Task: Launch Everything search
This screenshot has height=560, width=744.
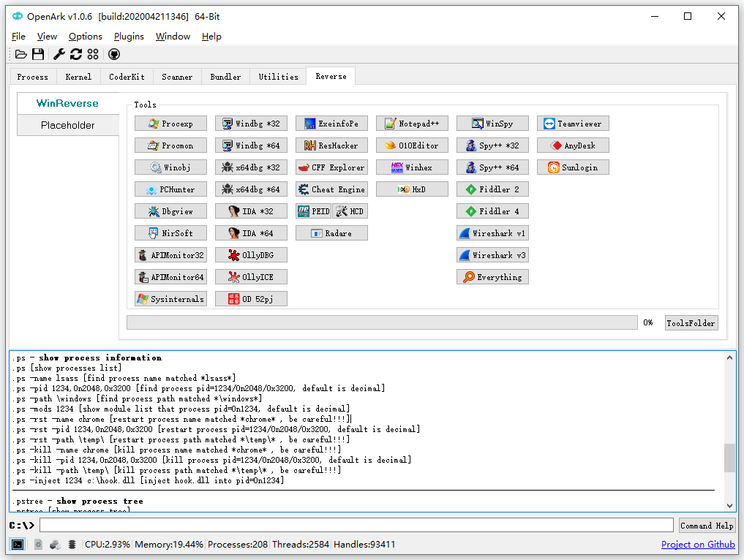Action: click(492, 277)
